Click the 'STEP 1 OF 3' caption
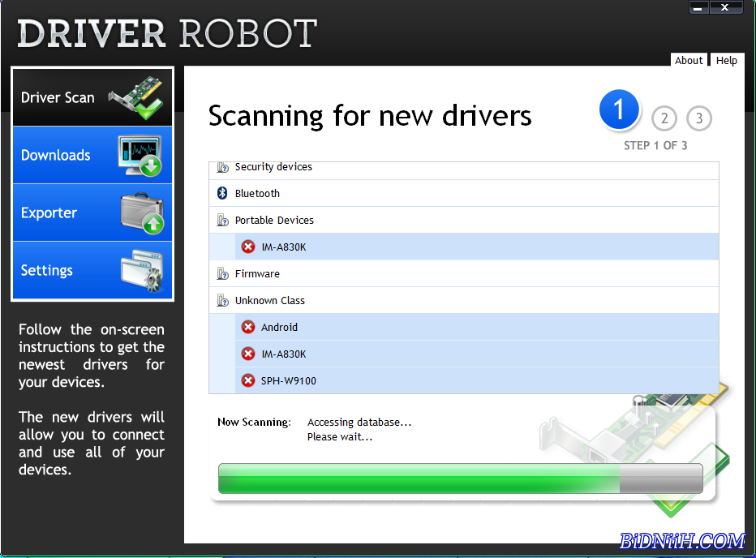Viewport: 756px width, 558px height. pos(655,146)
